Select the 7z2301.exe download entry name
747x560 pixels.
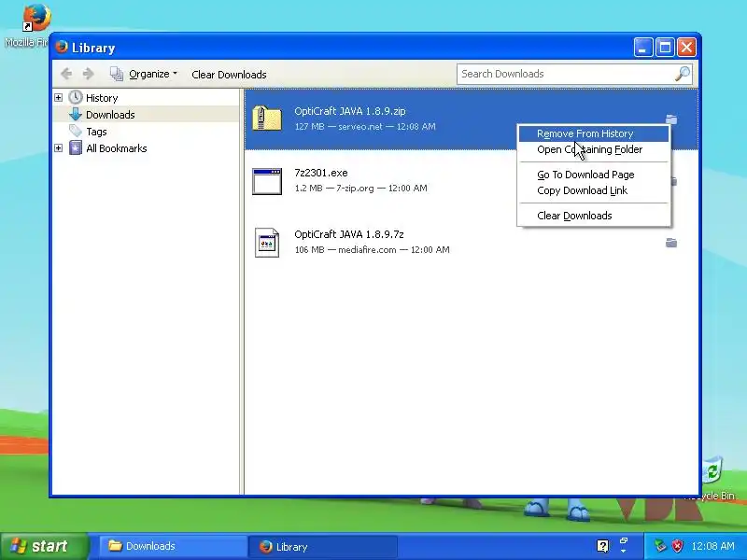[321, 173]
